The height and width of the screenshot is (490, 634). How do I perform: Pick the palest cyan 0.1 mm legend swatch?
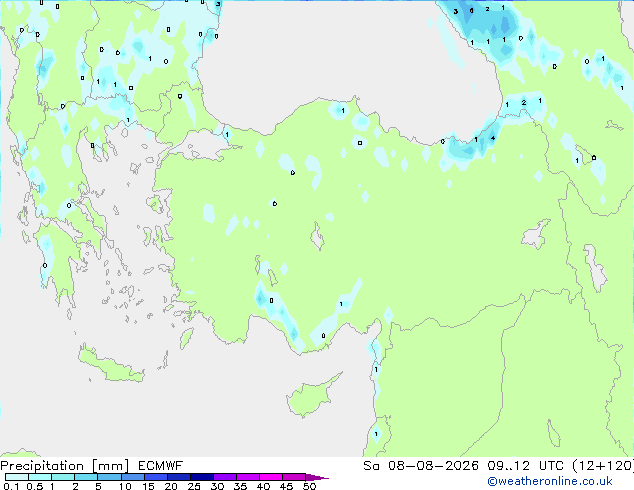(x=17, y=477)
